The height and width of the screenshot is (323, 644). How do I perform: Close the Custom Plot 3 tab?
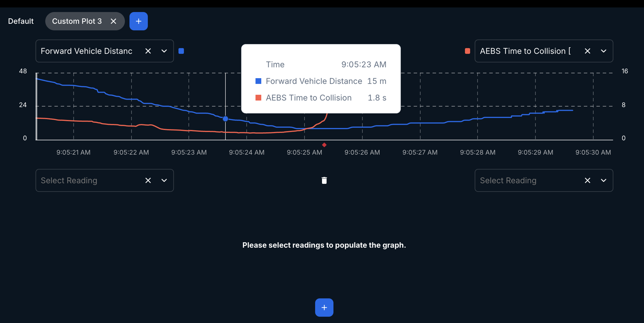113,21
